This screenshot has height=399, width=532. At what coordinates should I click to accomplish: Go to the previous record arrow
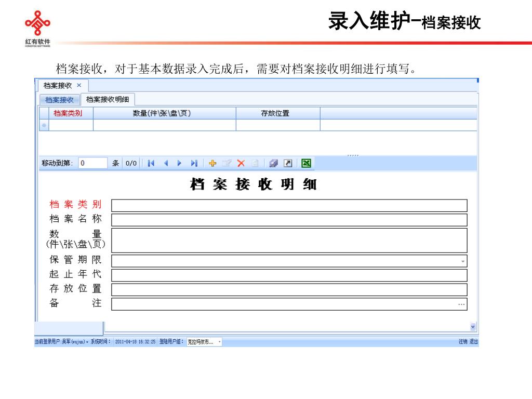(166, 163)
